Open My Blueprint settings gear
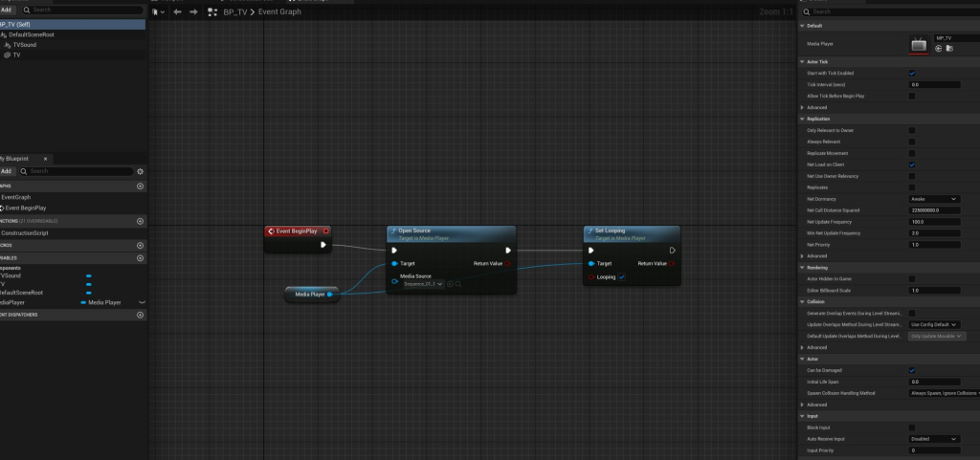 point(140,171)
